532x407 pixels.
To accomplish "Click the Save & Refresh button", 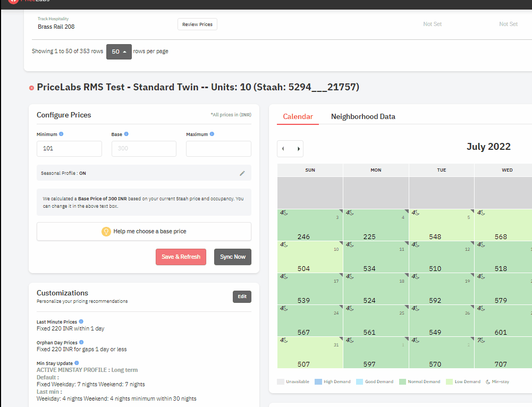I will [x=181, y=257].
